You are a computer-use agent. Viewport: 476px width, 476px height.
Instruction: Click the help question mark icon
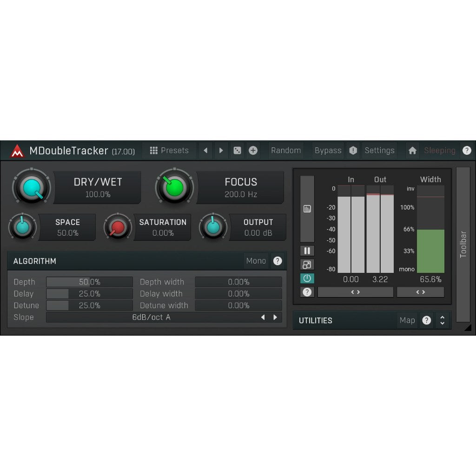(x=467, y=150)
